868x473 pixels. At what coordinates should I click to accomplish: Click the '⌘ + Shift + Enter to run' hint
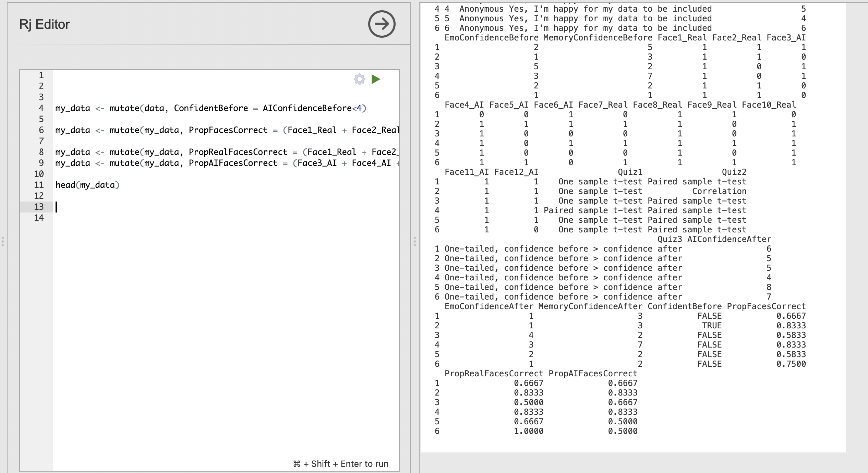pos(341,464)
